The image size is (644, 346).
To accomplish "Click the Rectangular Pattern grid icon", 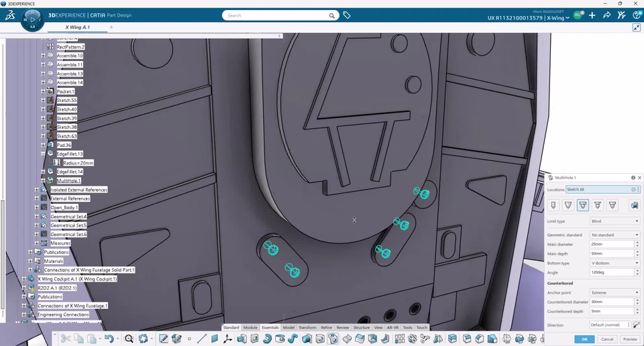I will (399, 339).
